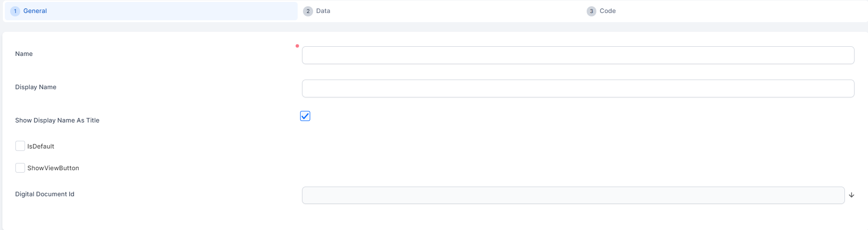Go to the Code tab
Image resolution: width=868 pixels, height=230 pixels.
click(x=607, y=11)
